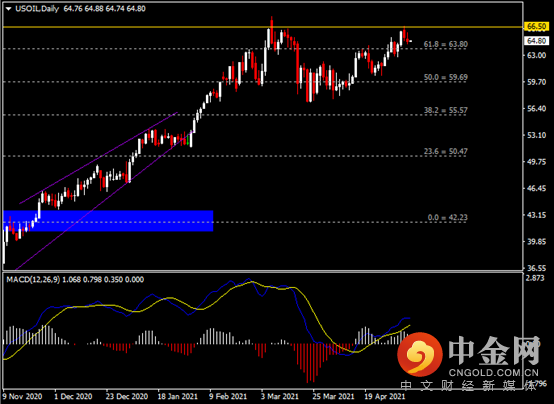This screenshot has height=404, width=554.
Task: Select the price axis value 49.75
Action: [x=536, y=162]
